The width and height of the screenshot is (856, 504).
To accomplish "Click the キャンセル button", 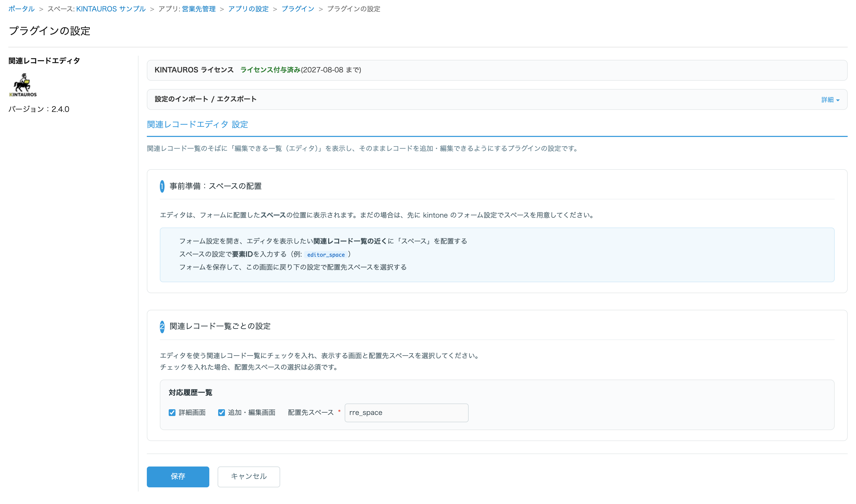I will pos(249,476).
